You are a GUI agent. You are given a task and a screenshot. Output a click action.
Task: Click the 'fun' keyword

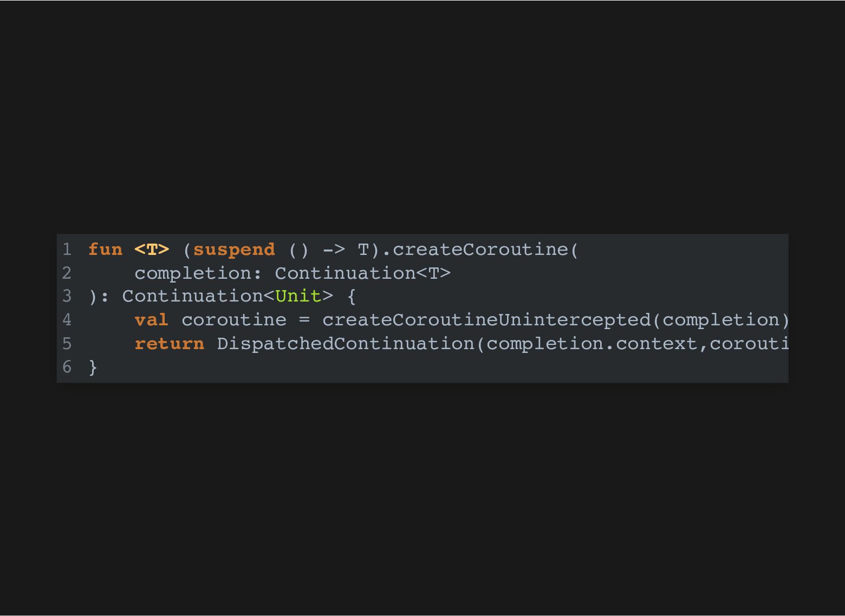click(x=105, y=250)
